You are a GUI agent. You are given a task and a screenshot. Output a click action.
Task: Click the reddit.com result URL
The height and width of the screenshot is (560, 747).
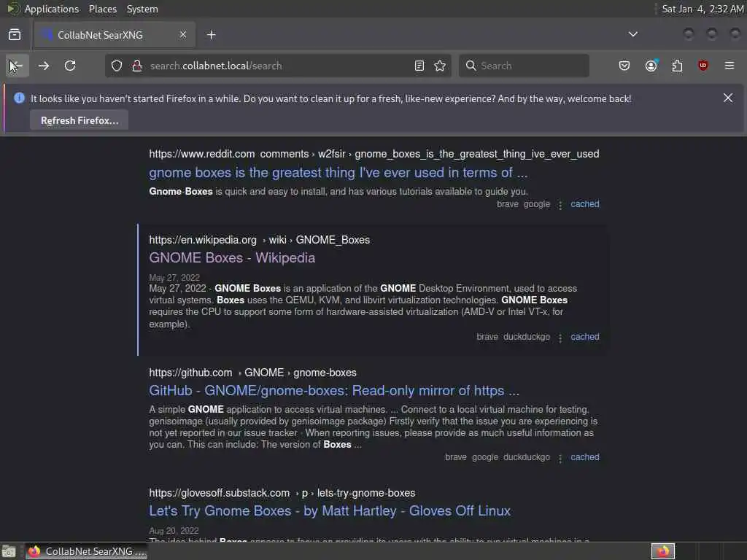click(374, 154)
